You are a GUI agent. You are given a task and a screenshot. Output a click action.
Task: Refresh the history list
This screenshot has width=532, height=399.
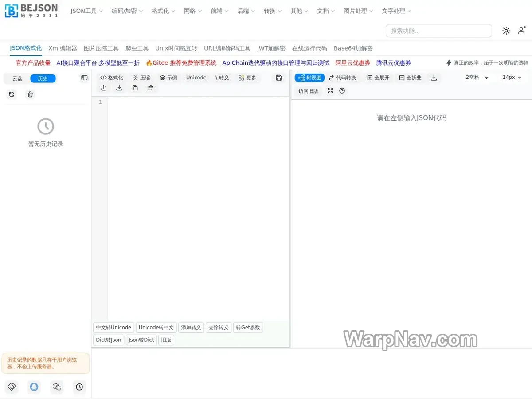(12, 94)
